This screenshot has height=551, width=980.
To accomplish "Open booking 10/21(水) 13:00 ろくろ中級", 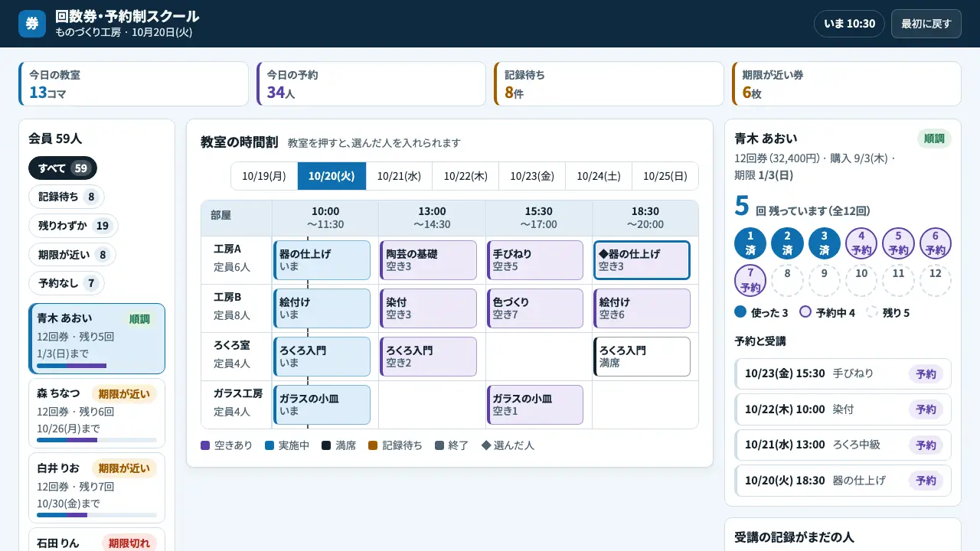I will pyautogui.click(x=843, y=445).
